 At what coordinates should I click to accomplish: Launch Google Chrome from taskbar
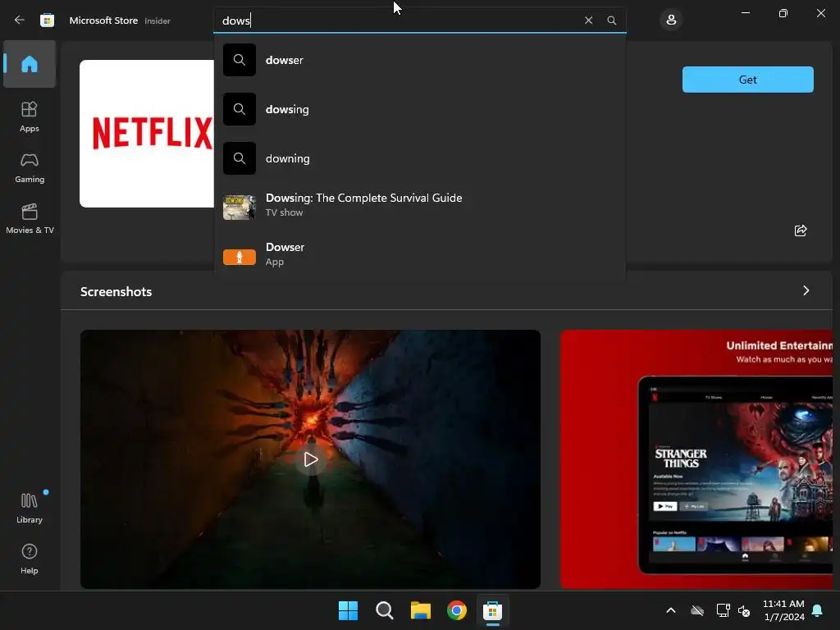tap(457, 610)
